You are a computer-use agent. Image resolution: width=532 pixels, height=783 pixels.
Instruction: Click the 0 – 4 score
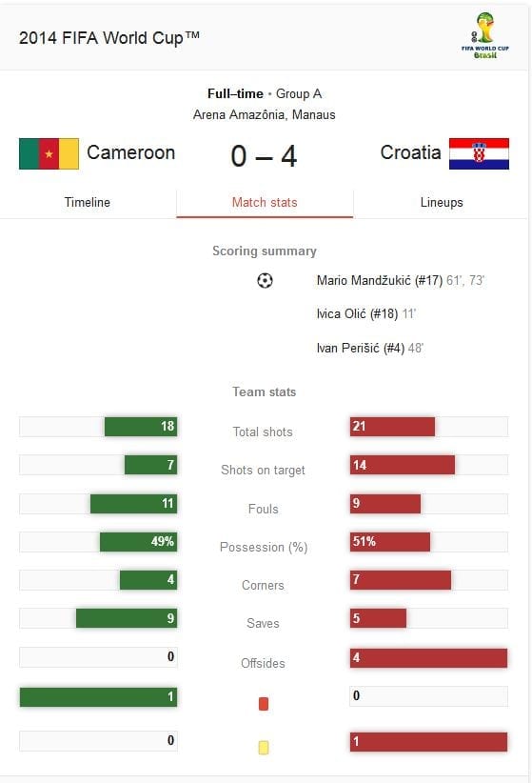click(264, 156)
